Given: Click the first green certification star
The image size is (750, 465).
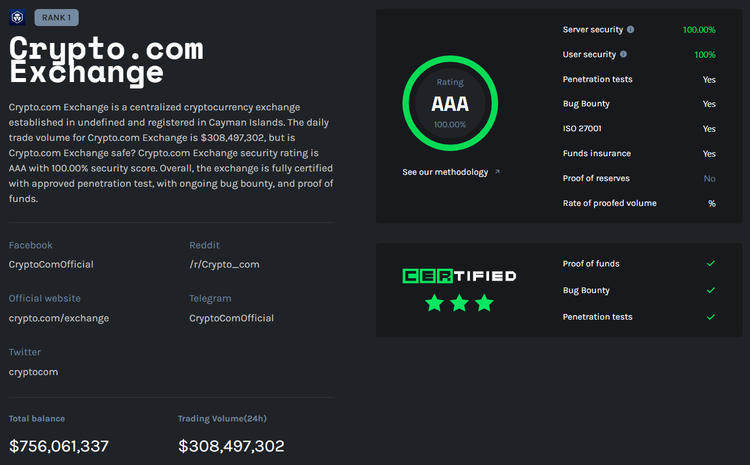Looking at the screenshot, I should click(x=435, y=303).
